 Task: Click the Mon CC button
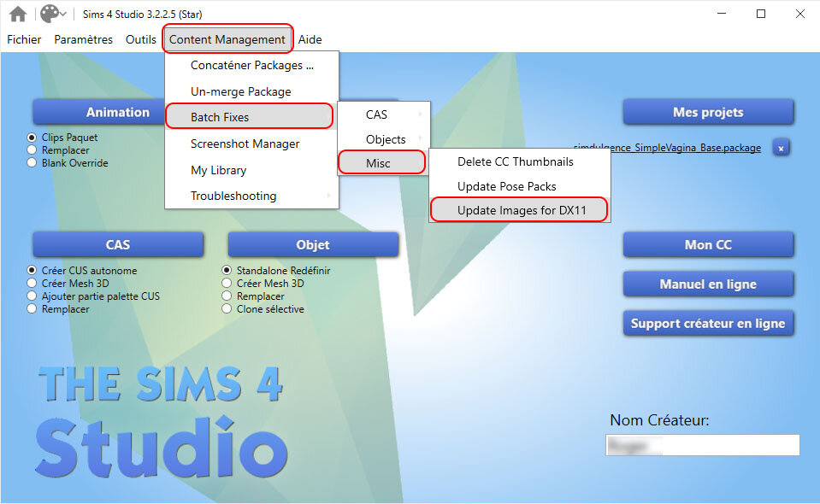(x=708, y=245)
